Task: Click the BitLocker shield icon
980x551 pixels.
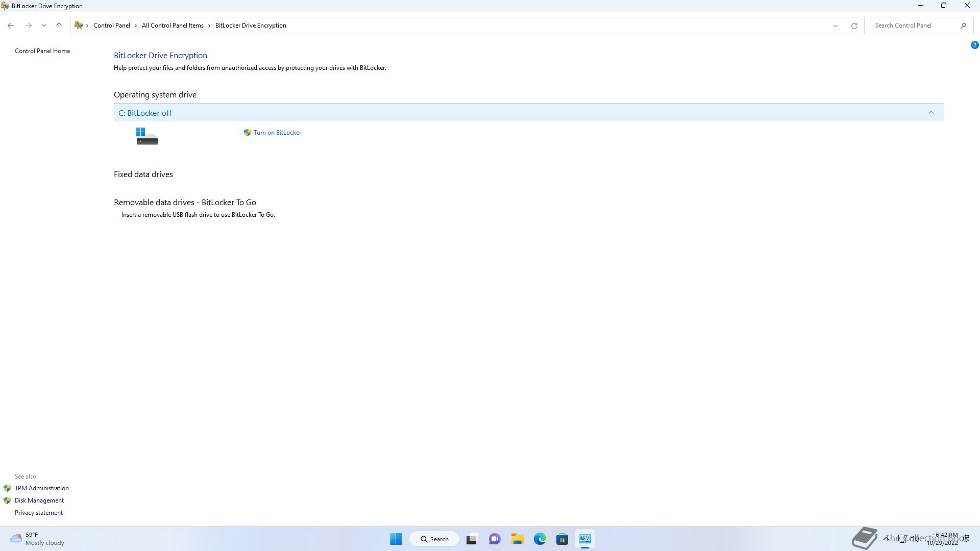Action: pyautogui.click(x=248, y=133)
